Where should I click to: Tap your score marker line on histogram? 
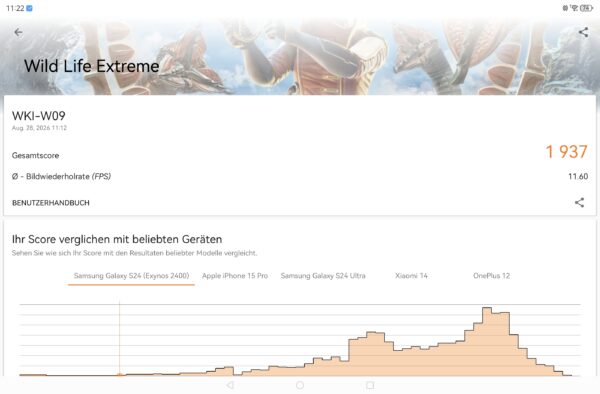(119, 339)
